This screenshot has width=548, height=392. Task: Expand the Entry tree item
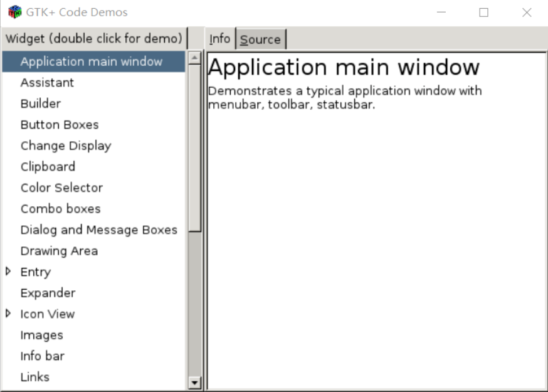pyautogui.click(x=8, y=272)
